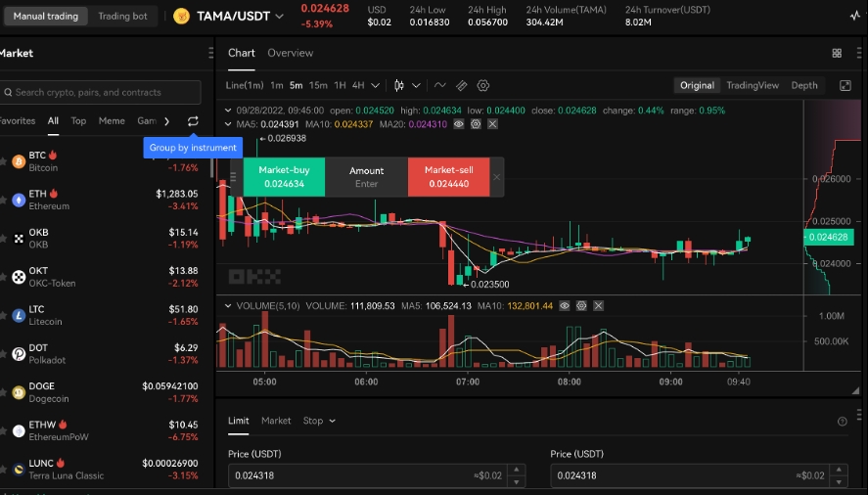Select Depth chart view
This screenshot has width=868, height=495.
[803, 85]
